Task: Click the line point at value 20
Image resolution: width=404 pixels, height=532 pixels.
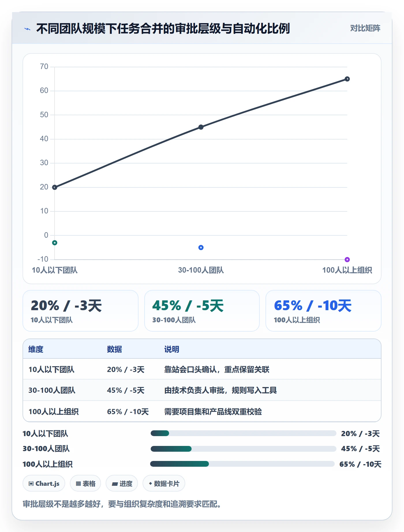Action: [55, 187]
